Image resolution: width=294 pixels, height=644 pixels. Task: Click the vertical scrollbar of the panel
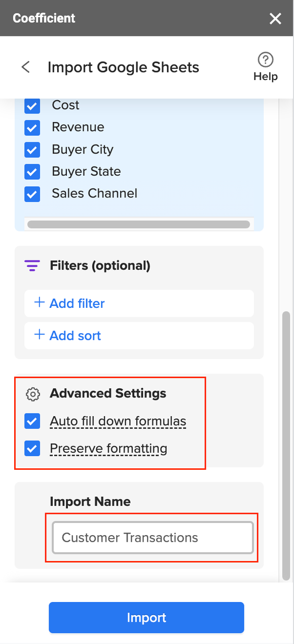click(286, 446)
